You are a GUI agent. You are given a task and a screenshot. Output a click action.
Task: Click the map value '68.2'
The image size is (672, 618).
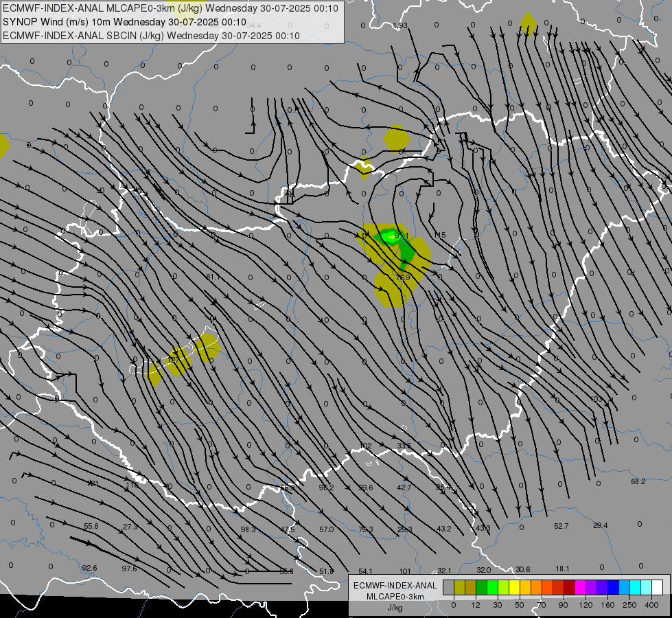pos(638,481)
